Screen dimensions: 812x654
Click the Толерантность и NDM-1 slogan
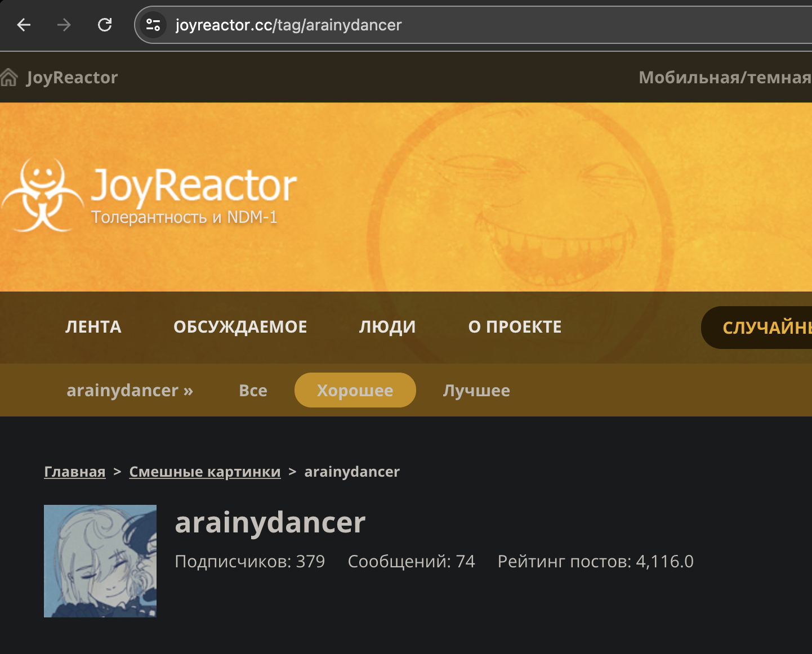click(x=185, y=217)
